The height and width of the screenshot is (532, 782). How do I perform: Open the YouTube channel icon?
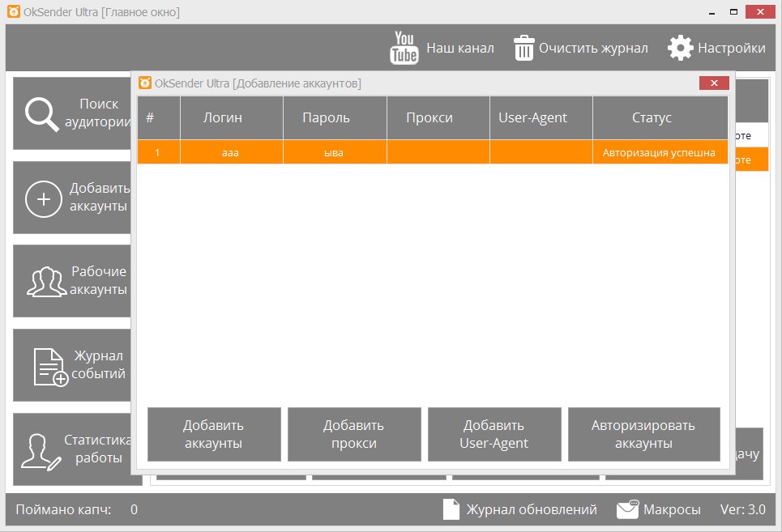pyautogui.click(x=404, y=48)
